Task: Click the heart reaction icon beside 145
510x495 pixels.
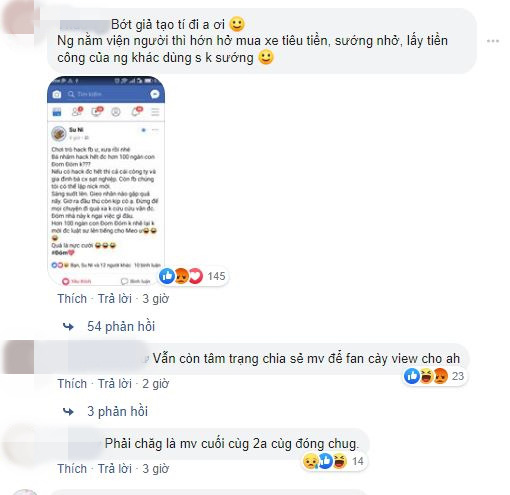Action: click(196, 276)
